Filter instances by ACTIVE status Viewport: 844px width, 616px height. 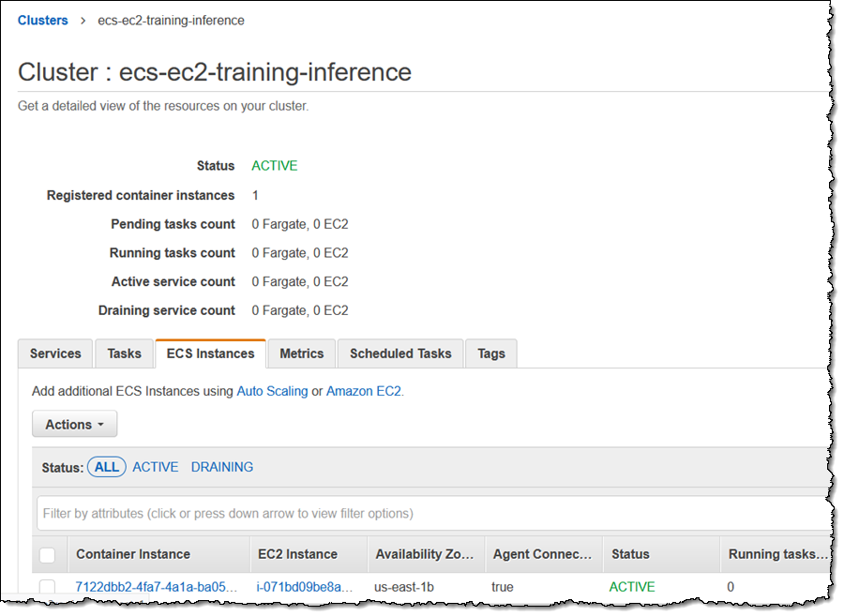point(155,467)
